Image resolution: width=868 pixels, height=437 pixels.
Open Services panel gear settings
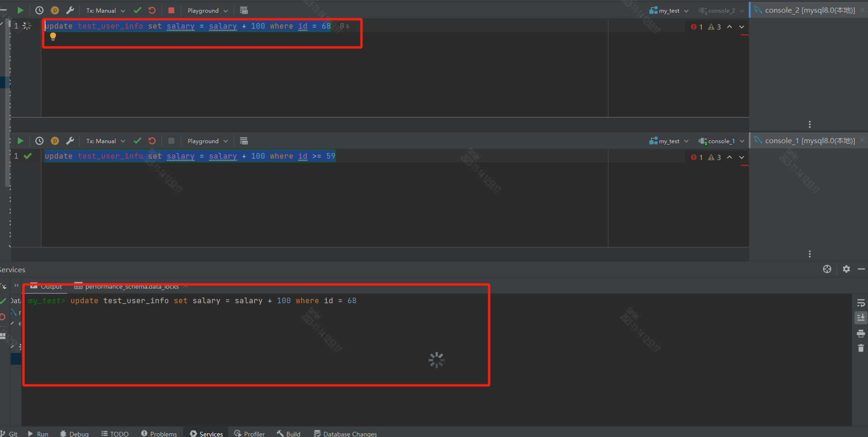coord(846,269)
